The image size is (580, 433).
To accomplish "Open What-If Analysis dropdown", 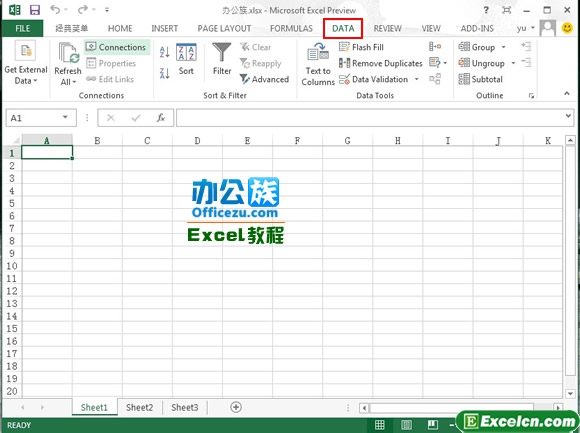I will pos(438,63).
